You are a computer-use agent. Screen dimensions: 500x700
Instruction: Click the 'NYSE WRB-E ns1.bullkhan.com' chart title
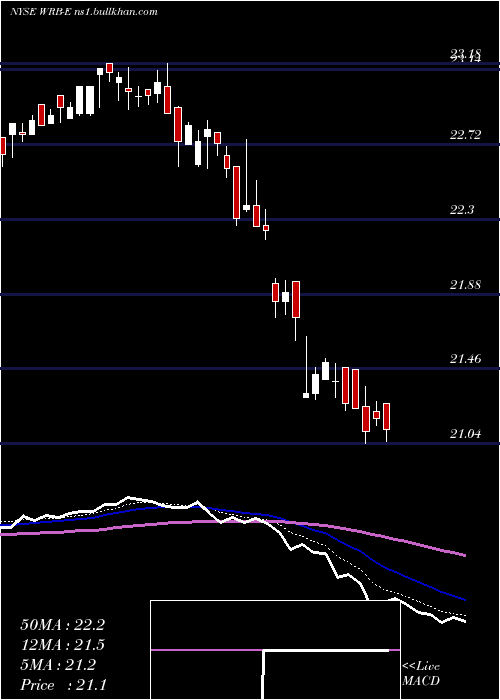coord(84,12)
